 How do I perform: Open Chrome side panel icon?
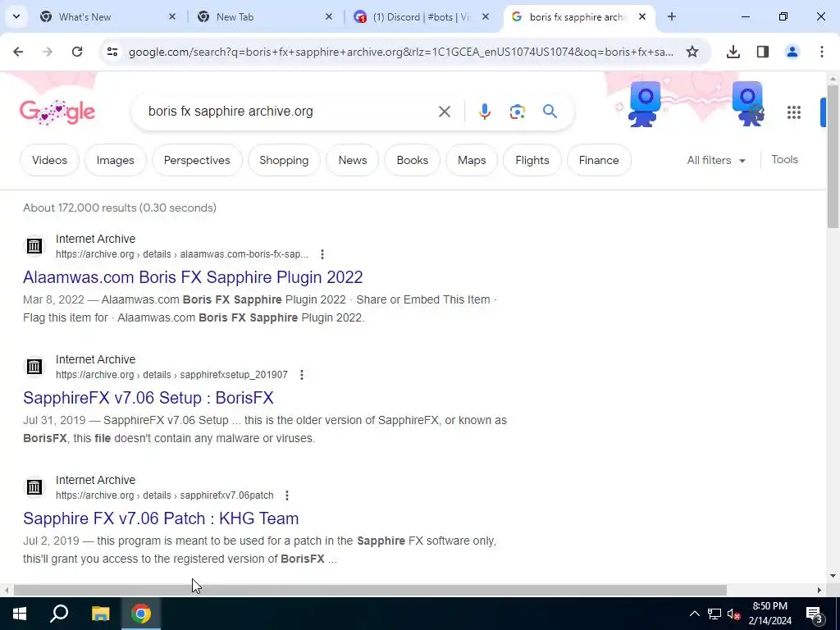click(x=762, y=52)
